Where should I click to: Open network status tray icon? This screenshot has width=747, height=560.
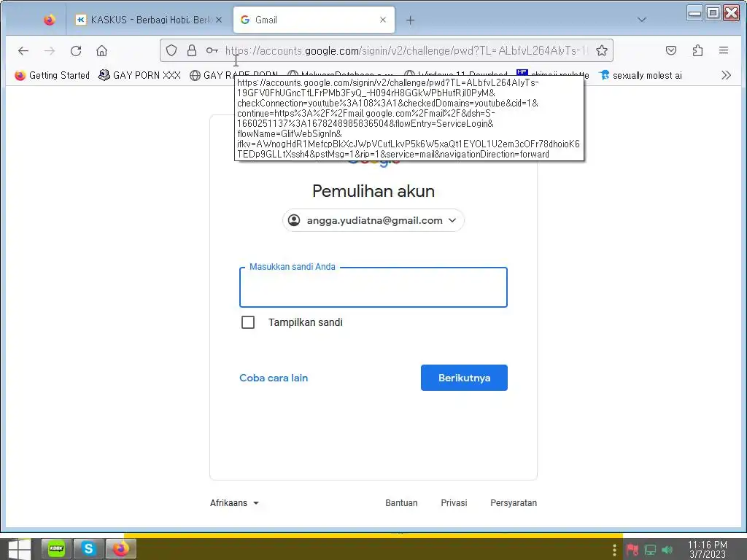(650, 550)
